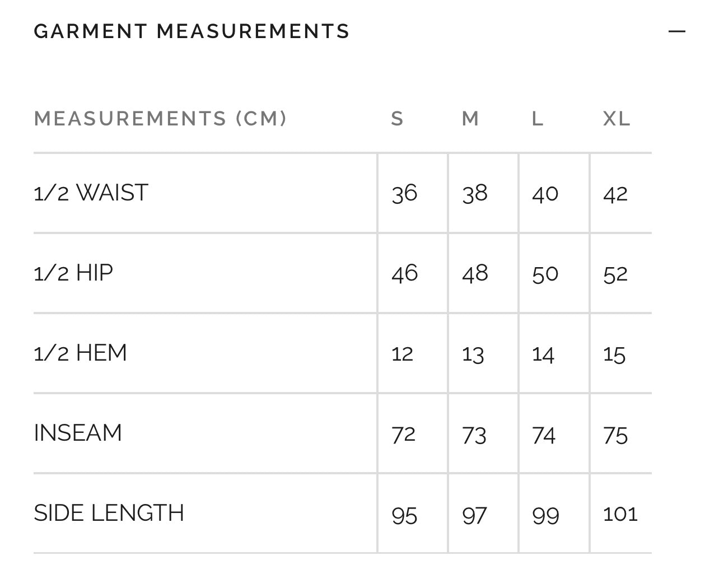This screenshot has width=719, height=588.
Task: Click waist value 42 for size XL
Action: (615, 194)
